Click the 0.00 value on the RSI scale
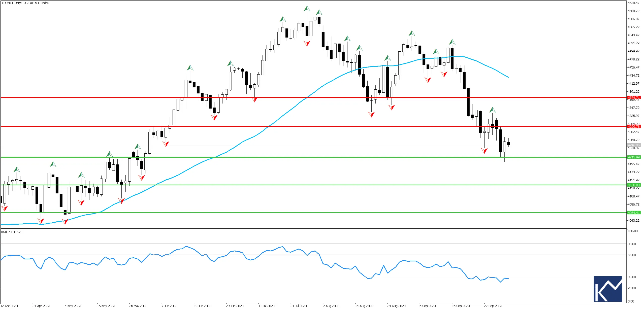Screen dimensions: 644x309 pyautogui.click(x=631, y=301)
